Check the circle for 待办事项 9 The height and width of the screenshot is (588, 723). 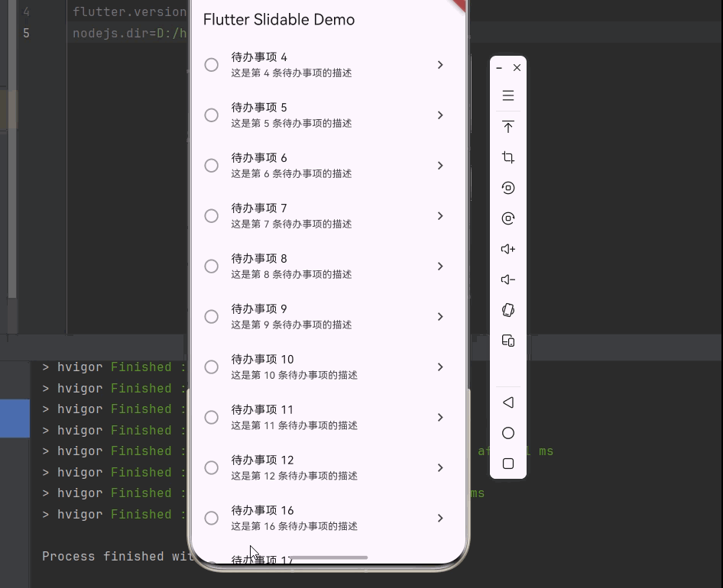click(x=211, y=317)
